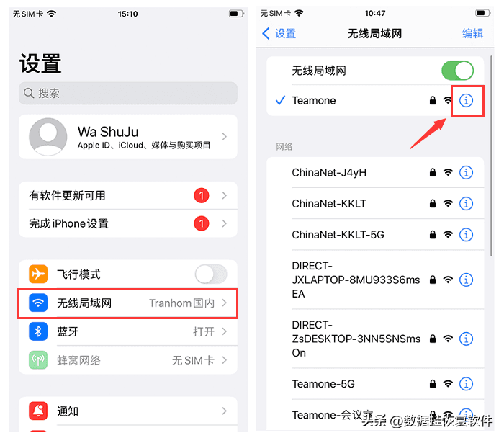Turn off the 无线局域网 green switch

pyautogui.click(x=457, y=71)
